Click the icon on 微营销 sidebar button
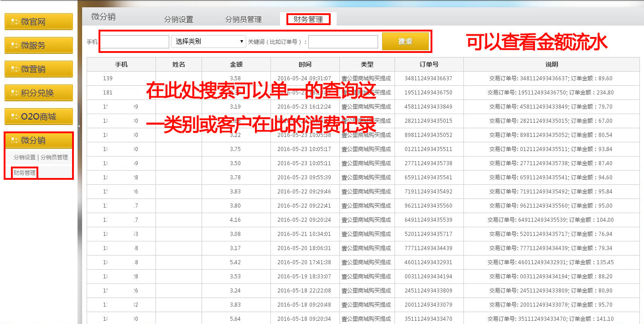 pyautogui.click(x=15, y=69)
